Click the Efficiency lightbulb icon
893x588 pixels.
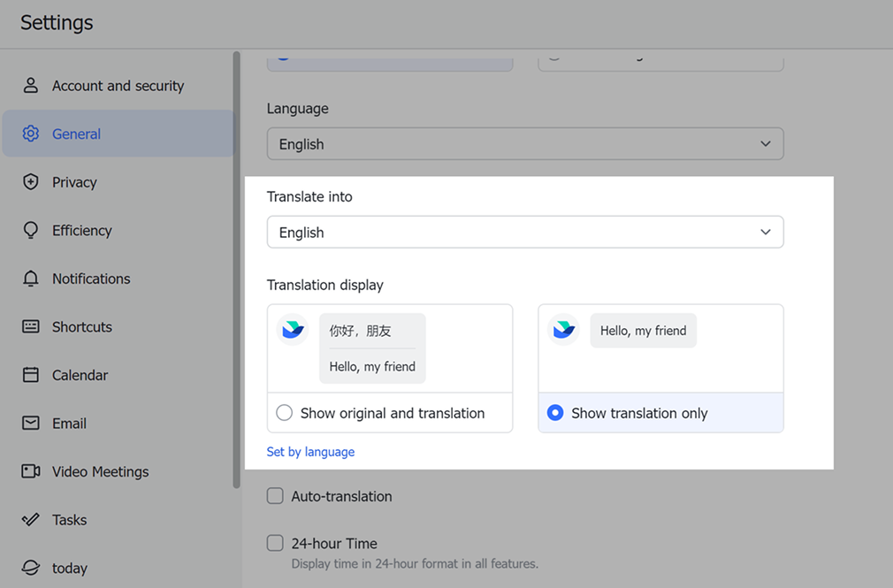31,230
